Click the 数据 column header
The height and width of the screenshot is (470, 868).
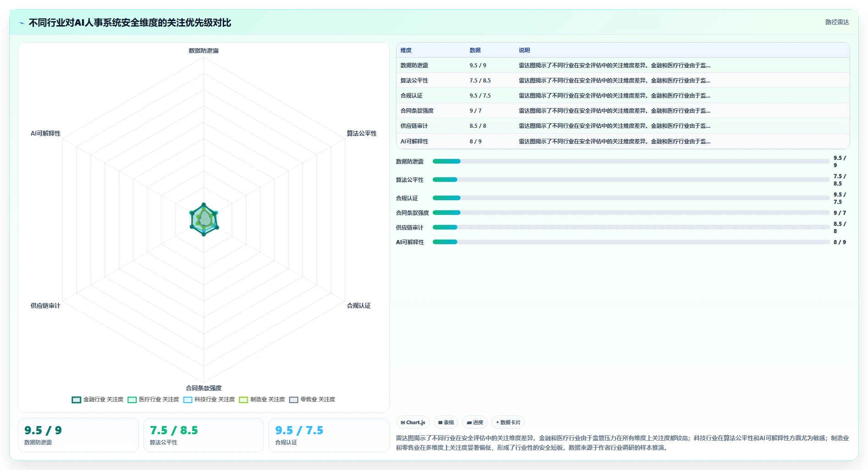point(475,50)
